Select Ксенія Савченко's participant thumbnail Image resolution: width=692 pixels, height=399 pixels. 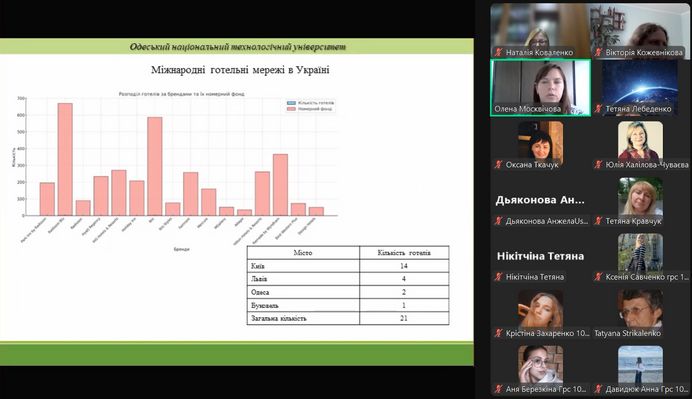point(640,257)
